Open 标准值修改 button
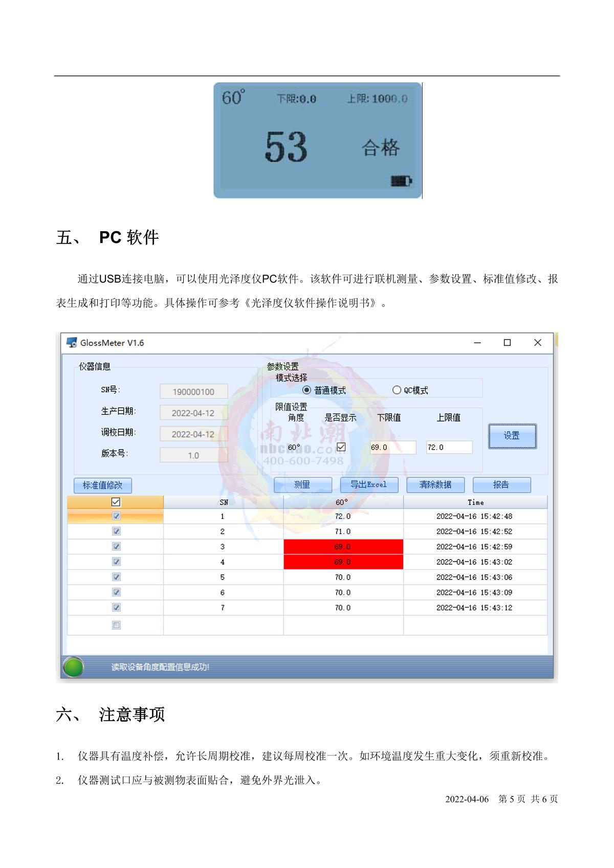 click(x=103, y=485)
